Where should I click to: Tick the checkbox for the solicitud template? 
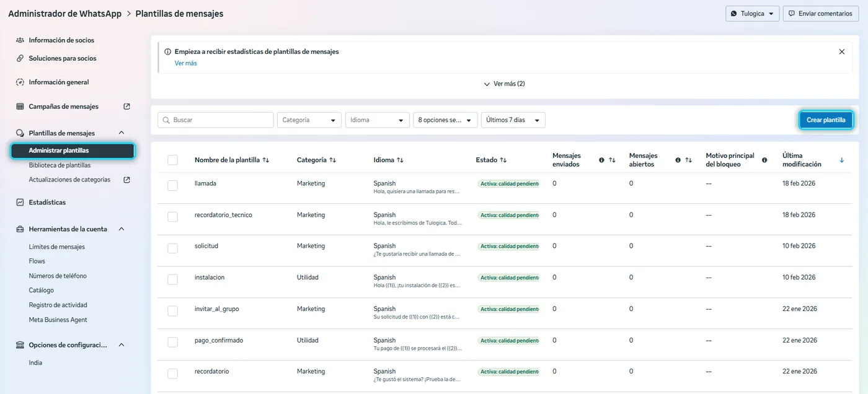click(172, 248)
